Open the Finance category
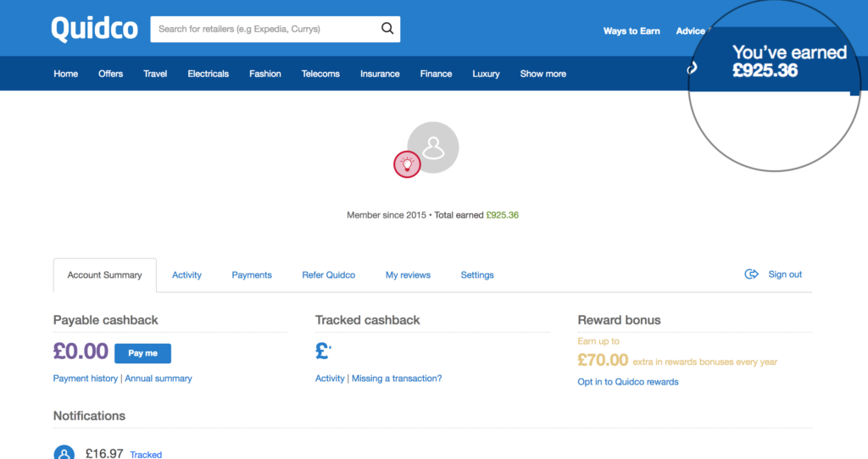Viewport: 868px width, 459px height. 436,74
